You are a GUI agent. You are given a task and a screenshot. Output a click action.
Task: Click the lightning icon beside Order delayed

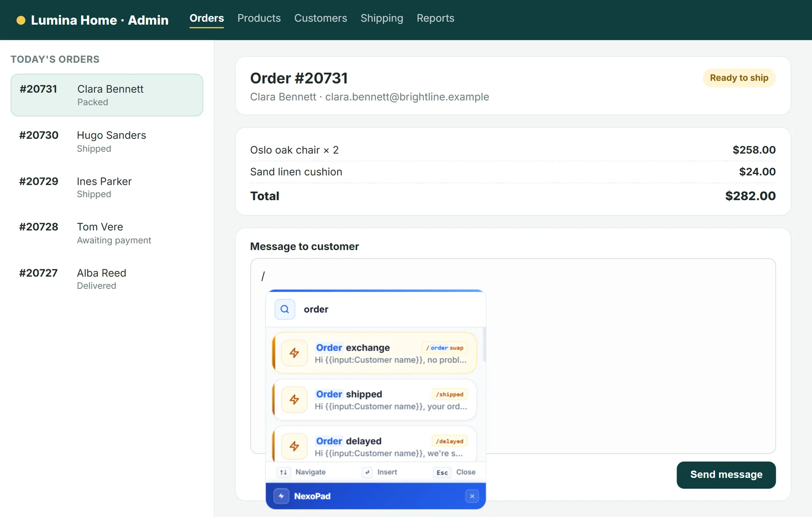click(294, 446)
